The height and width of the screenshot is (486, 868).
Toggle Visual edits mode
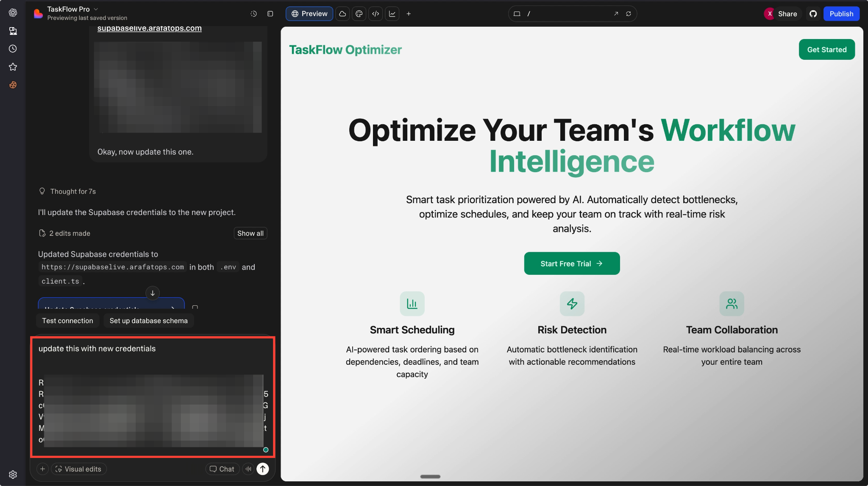(x=79, y=469)
